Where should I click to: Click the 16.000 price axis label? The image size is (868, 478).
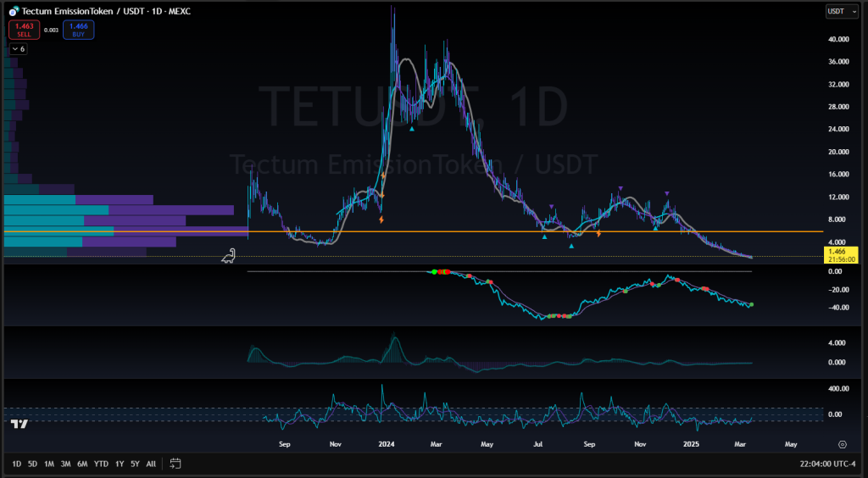point(839,175)
